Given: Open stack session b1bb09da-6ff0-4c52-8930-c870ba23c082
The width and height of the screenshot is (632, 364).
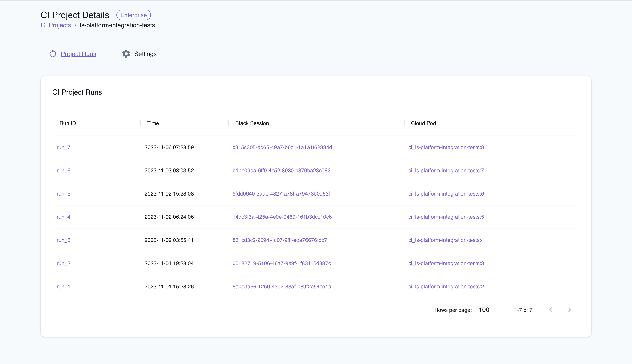Looking at the screenshot, I should (x=281, y=170).
